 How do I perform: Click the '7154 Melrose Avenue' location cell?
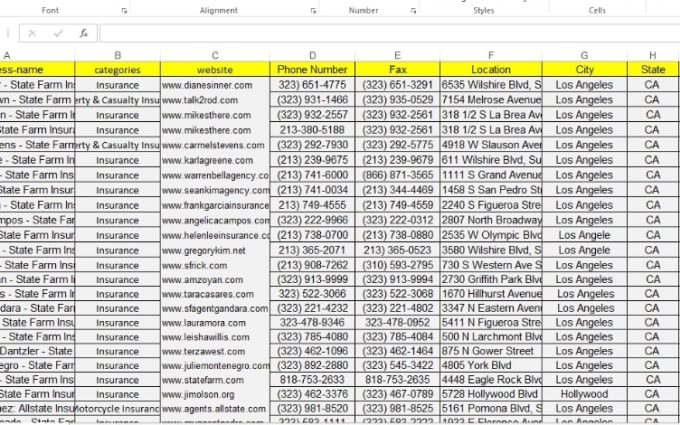(x=491, y=100)
